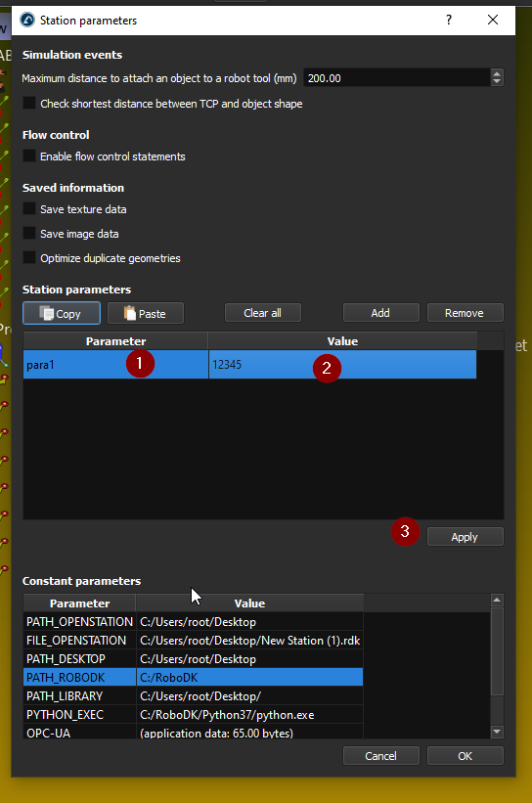Select the OPC-UA parameter cell
This screenshot has width=532, height=803.
(x=79, y=732)
